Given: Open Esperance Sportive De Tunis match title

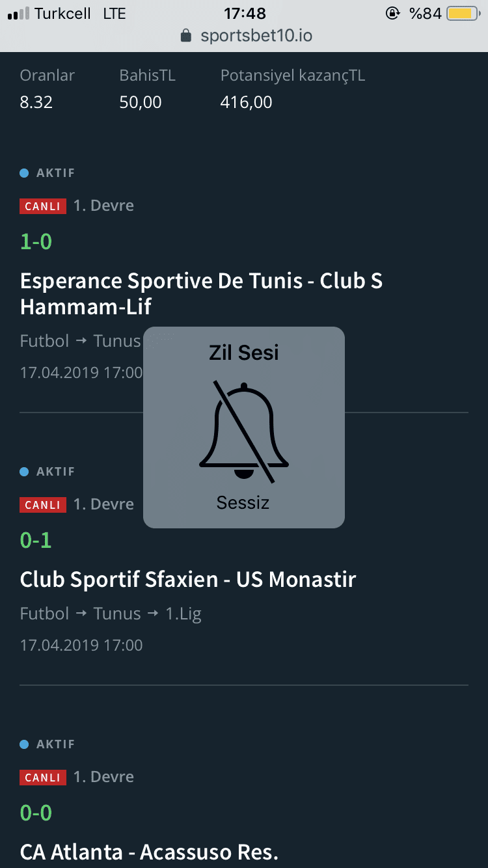Looking at the screenshot, I should [x=202, y=293].
